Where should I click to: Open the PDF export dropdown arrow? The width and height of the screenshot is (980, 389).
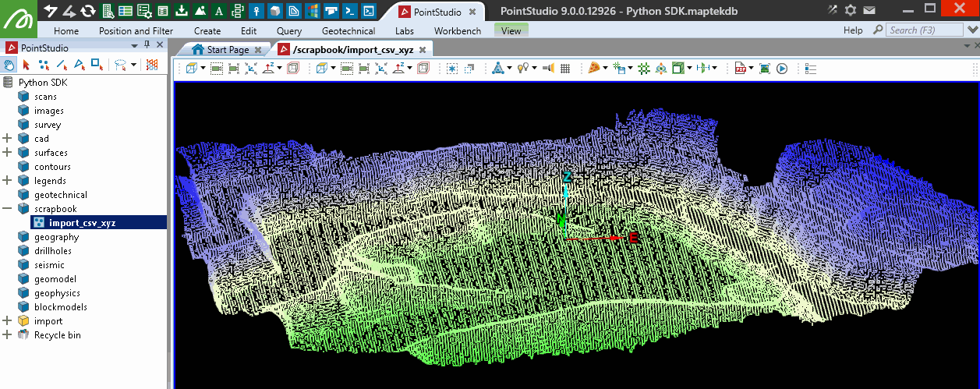(x=751, y=69)
